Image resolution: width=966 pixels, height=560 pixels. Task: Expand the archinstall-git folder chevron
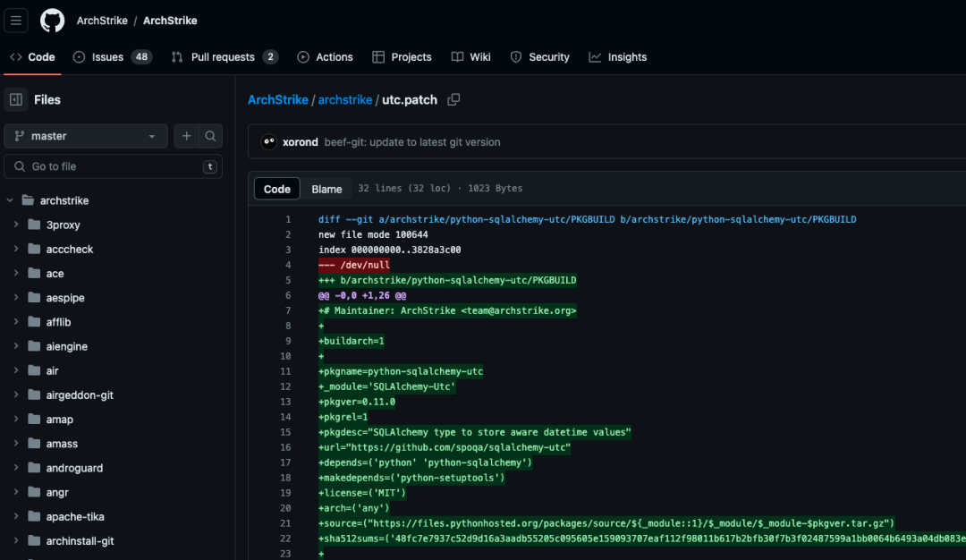click(x=16, y=541)
